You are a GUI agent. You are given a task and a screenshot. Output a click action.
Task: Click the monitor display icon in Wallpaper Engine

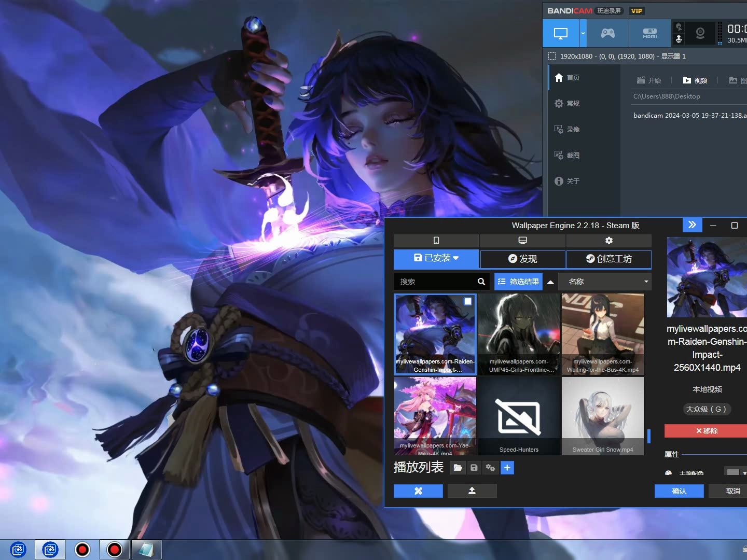coord(522,241)
